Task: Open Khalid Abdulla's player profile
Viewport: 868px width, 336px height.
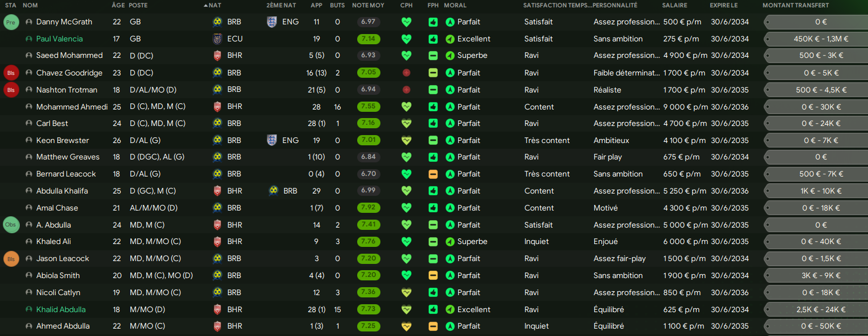Action: (x=61, y=309)
